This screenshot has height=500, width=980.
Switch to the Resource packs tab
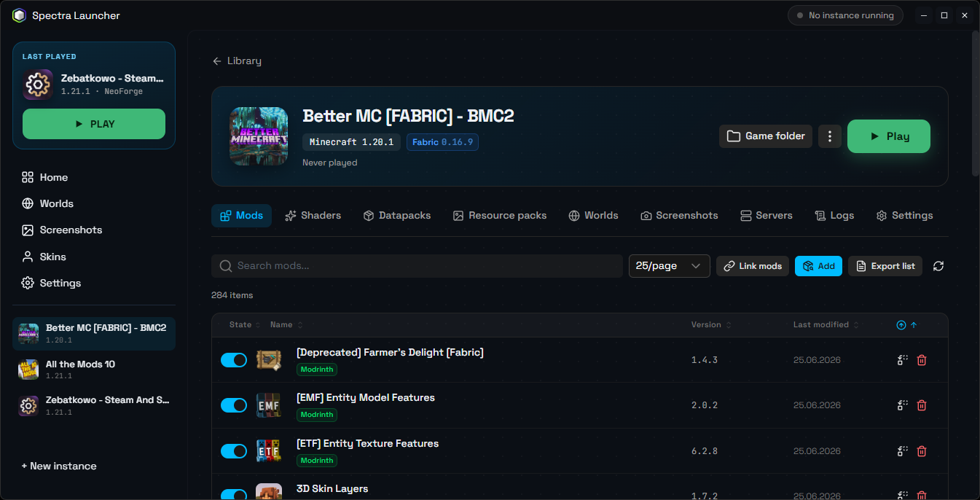coord(500,216)
